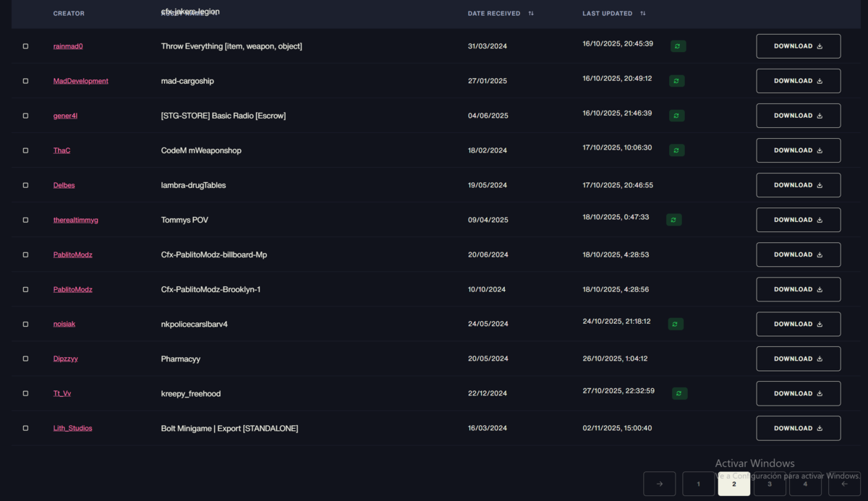Click timestamp 26/10/2025, 1:04:12
868x501 pixels.
(615, 359)
